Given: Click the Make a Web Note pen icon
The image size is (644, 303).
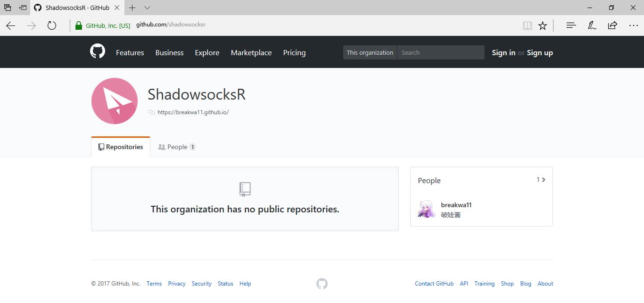Looking at the screenshot, I should pos(592,25).
